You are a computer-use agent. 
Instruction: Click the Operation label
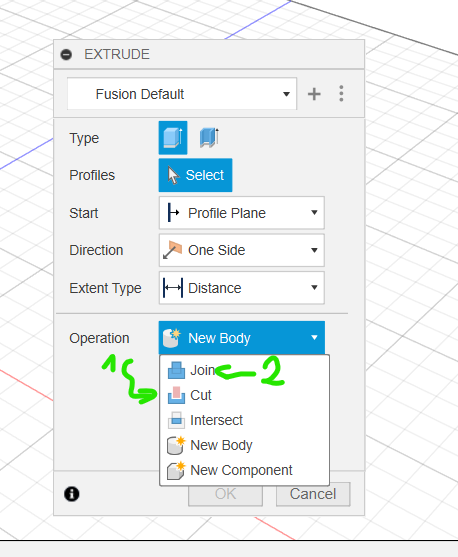tap(99, 338)
